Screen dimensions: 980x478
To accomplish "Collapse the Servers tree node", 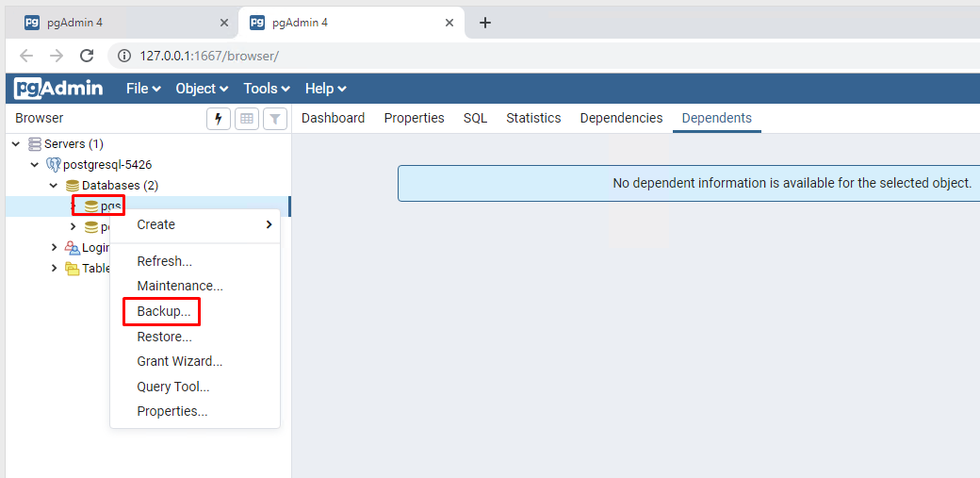I will click(x=16, y=144).
